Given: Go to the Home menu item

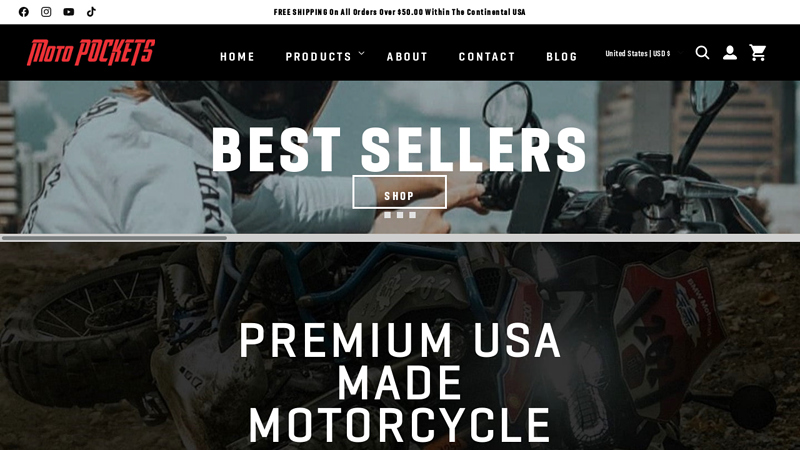Looking at the screenshot, I should [237, 57].
